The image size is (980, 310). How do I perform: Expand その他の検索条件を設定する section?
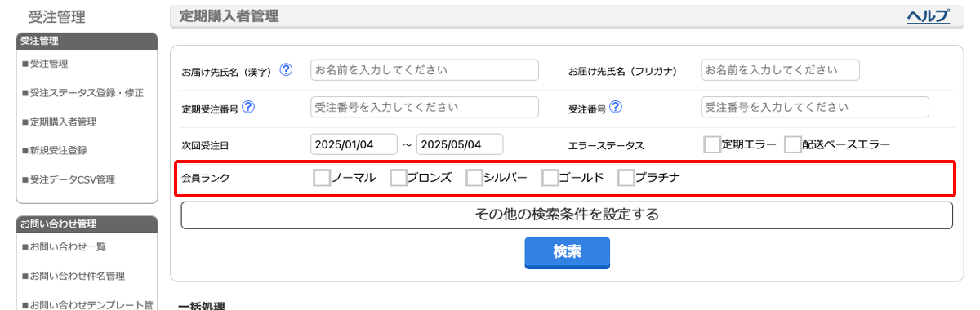pos(567,215)
